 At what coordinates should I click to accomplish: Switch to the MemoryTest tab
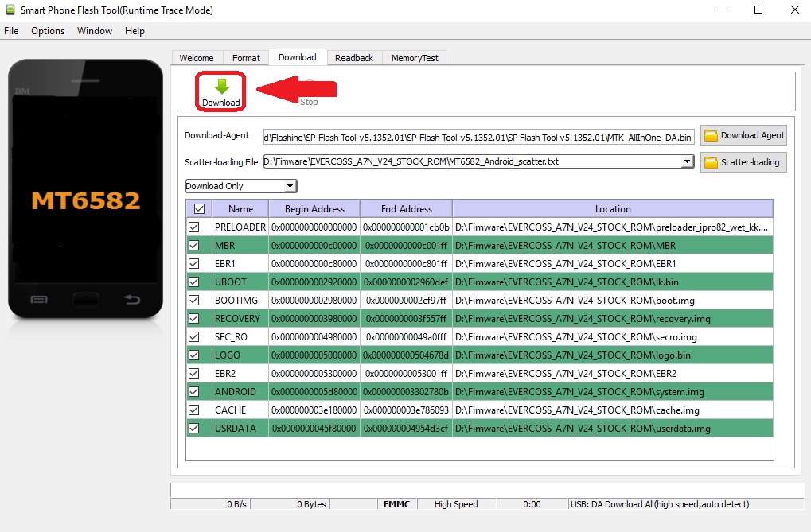(x=415, y=58)
